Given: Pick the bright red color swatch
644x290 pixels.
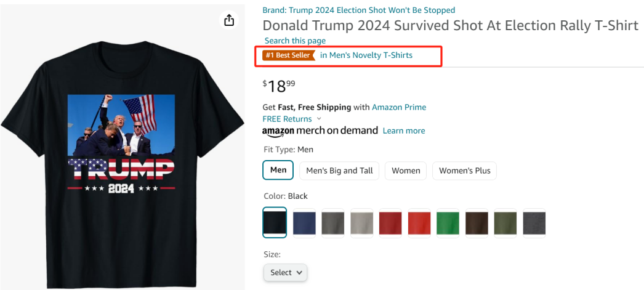Looking at the screenshot, I should coord(419,222).
